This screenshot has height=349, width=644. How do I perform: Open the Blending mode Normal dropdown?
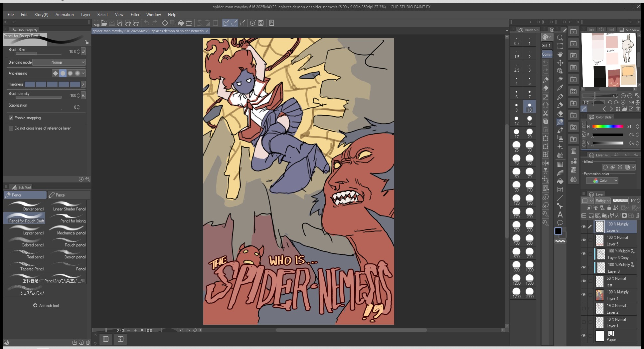click(x=59, y=62)
